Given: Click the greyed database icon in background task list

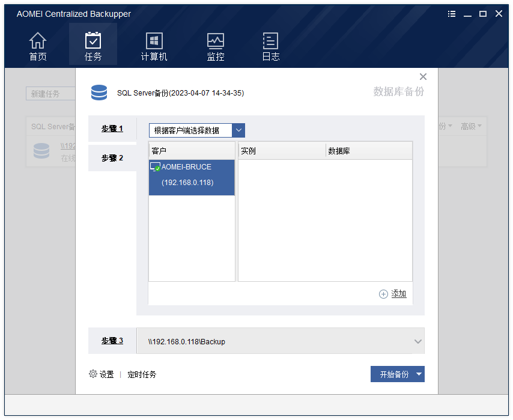Looking at the screenshot, I should (x=41, y=151).
